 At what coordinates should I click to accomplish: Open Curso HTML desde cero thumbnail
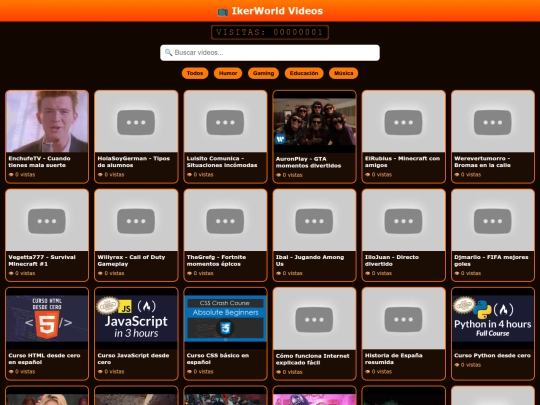click(x=47, y=319)
